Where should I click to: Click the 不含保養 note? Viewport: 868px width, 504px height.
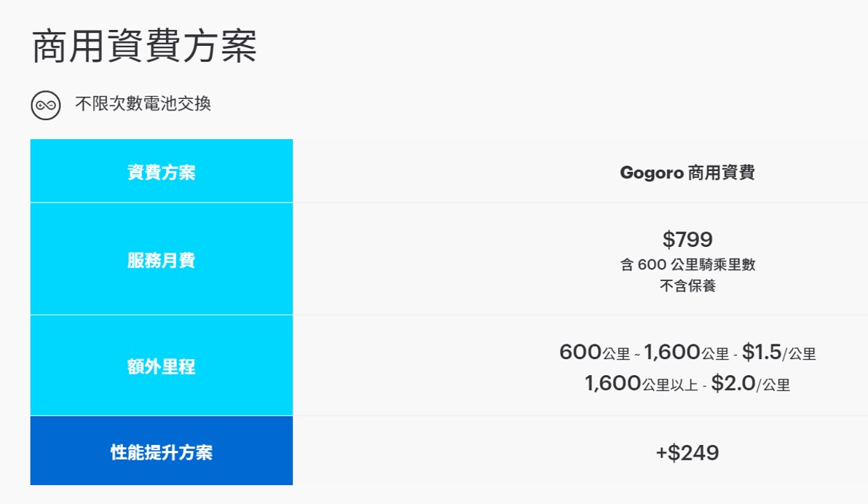687,286
